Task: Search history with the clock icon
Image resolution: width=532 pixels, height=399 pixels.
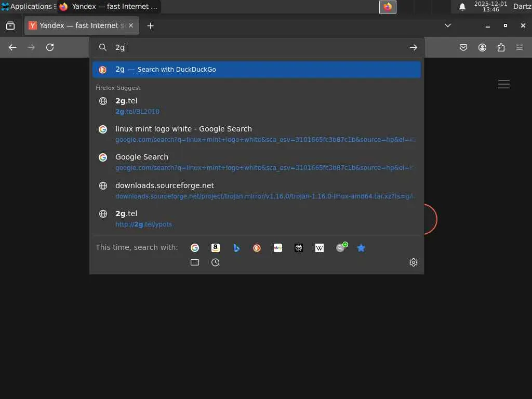Action: (216, 262)
